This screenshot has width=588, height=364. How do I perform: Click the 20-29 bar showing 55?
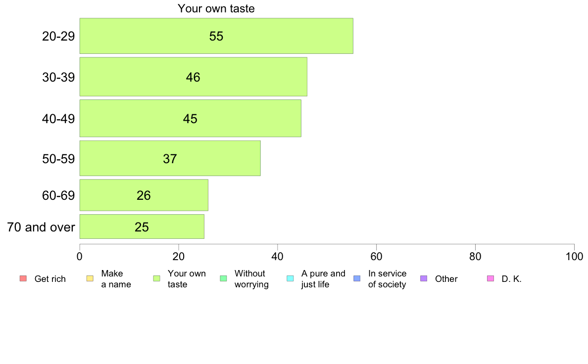(x=216, y=36)
